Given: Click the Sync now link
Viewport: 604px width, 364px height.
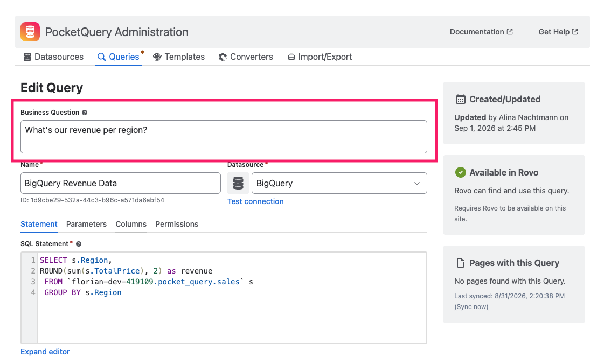Looking at the screenshot, I should tap(471, 307).
